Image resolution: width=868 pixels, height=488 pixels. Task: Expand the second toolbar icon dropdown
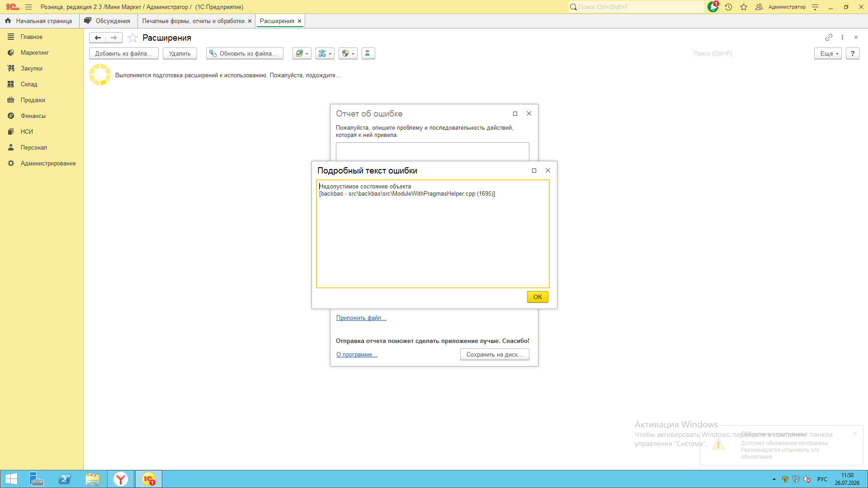pos(325,53)
